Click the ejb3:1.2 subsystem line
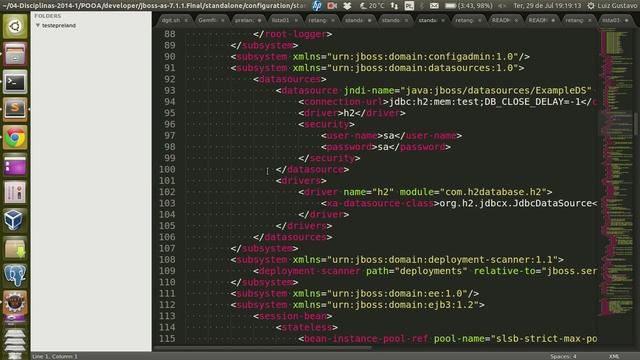 click(358, 305)
